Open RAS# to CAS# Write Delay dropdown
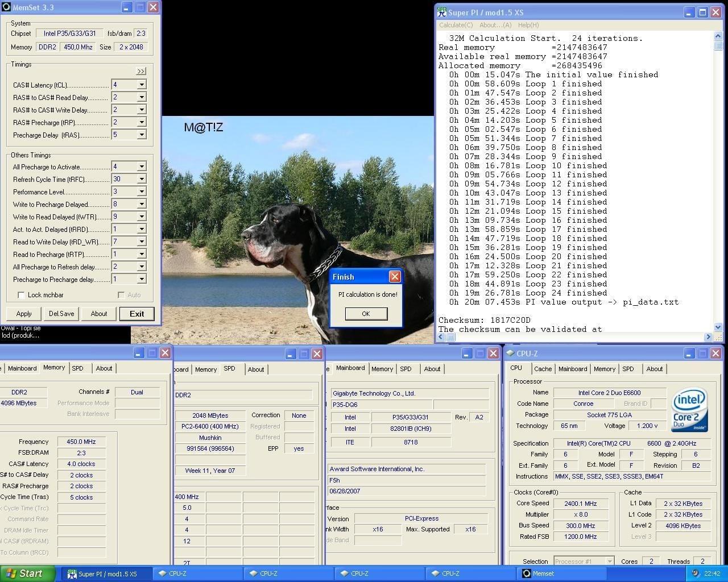Viewport: 728px width, 582px height. [142, 110]
